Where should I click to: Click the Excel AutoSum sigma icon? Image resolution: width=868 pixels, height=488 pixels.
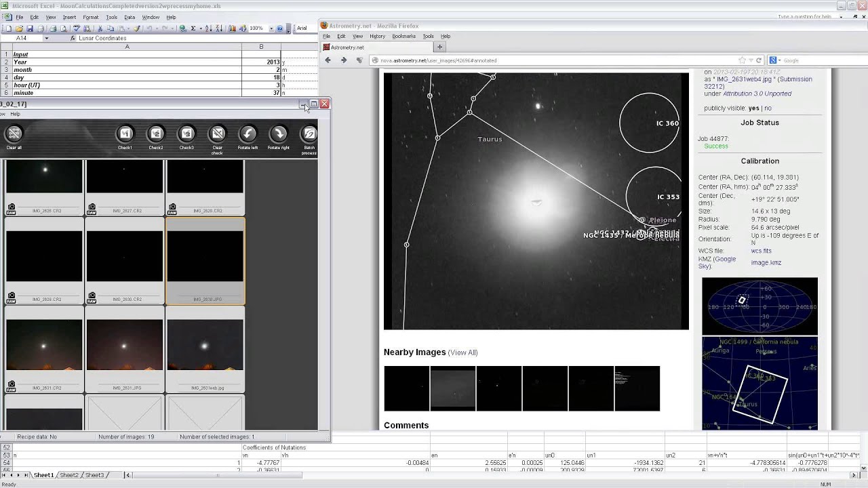click(193, 28)
